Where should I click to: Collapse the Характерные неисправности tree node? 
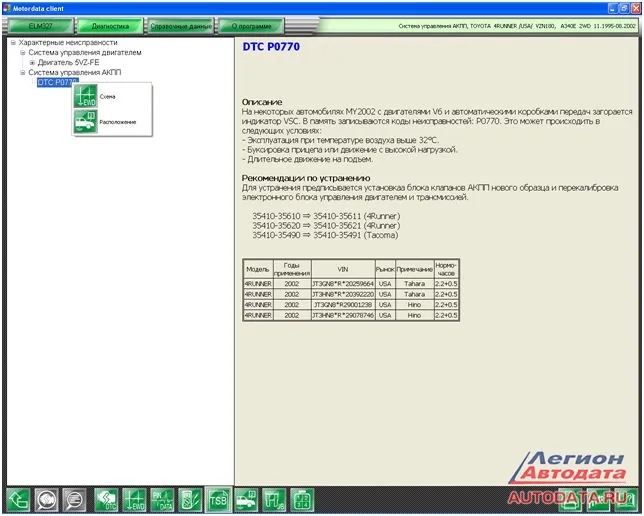coord(13,43)
